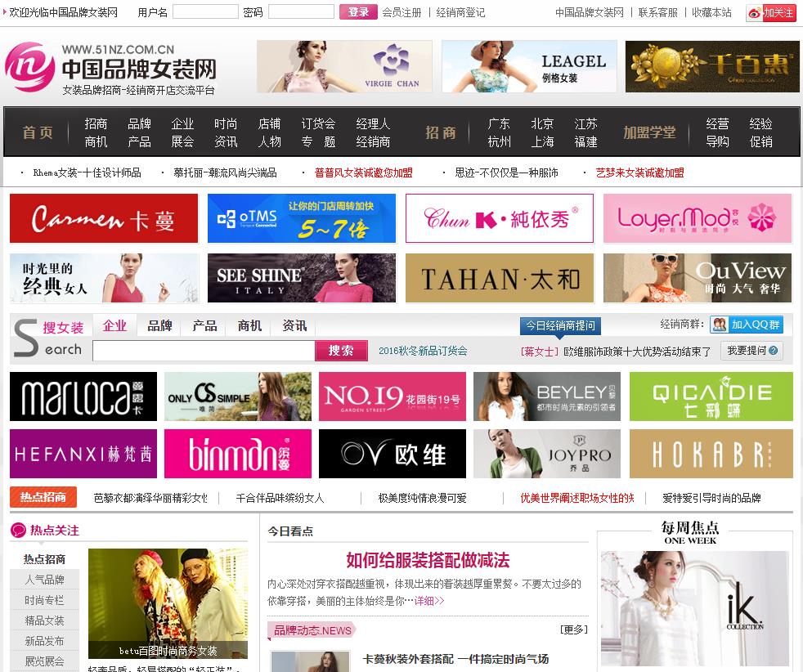Click the 更多 link beside brand news
This screenshot has height=672, width=803.
pyautogui.click(x=574, y=629)
